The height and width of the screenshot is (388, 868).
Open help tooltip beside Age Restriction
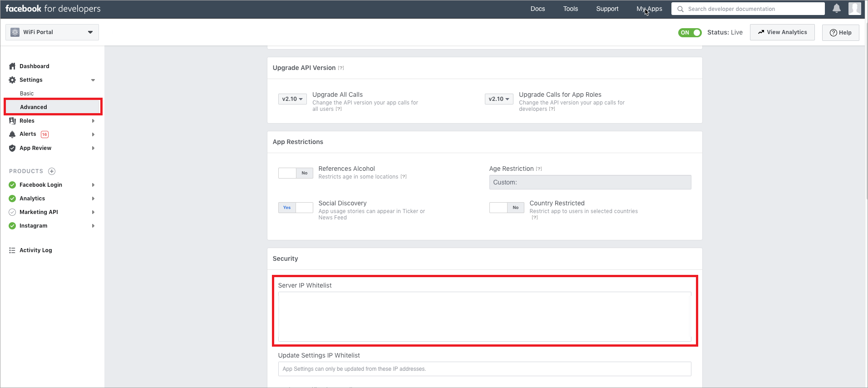point(539,169)
